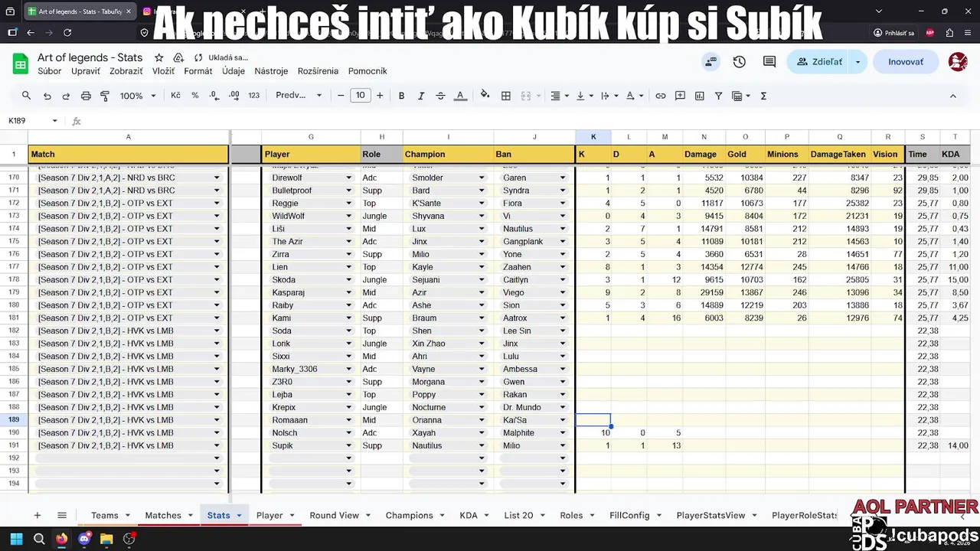Insert a link
This screenshot has width=980, height=551.
[660, 96]
